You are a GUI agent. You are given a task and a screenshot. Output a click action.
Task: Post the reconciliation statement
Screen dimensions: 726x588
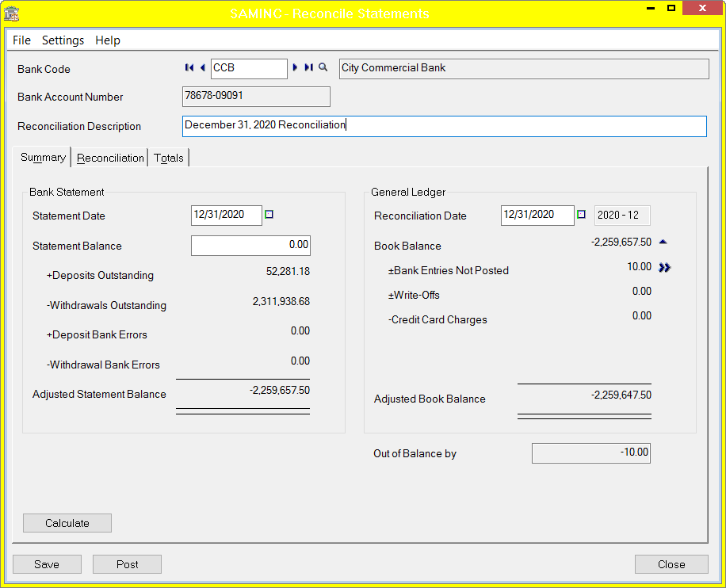(127, 564)
